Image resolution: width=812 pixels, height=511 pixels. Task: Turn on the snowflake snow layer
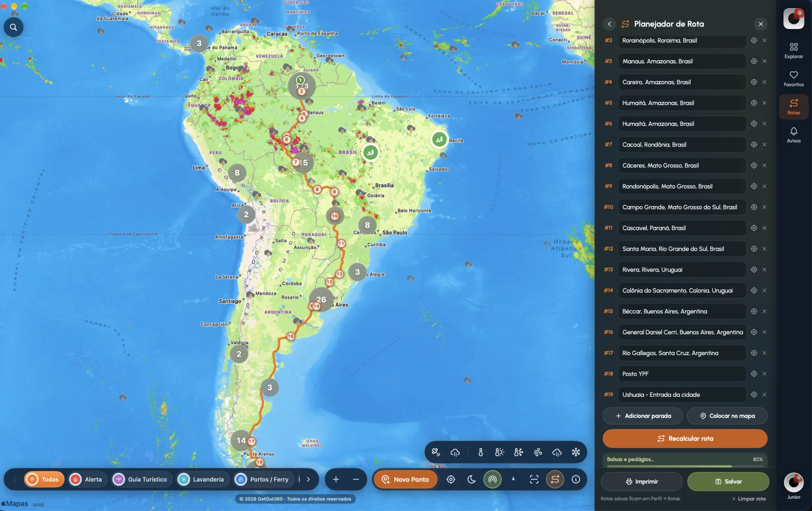point(576,452)
